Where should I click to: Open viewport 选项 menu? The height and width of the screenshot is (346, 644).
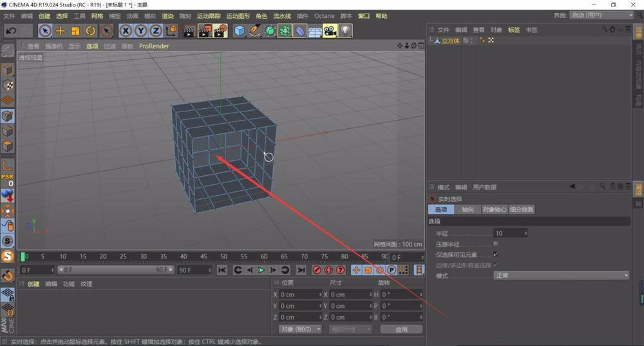click(x=92, y=46)
